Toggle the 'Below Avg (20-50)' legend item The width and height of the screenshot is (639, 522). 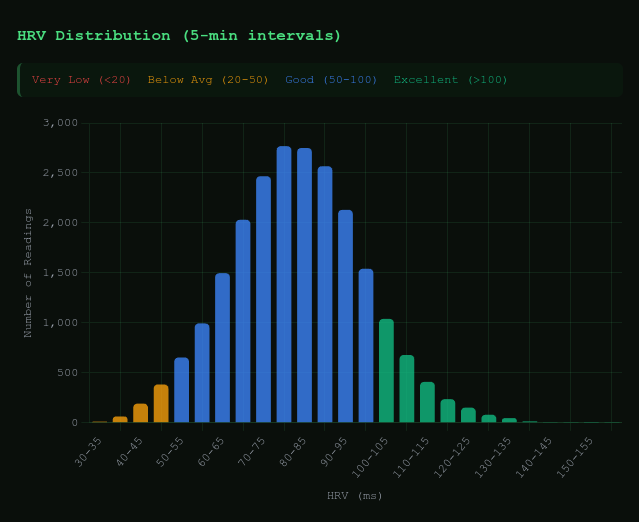point(208,80)
